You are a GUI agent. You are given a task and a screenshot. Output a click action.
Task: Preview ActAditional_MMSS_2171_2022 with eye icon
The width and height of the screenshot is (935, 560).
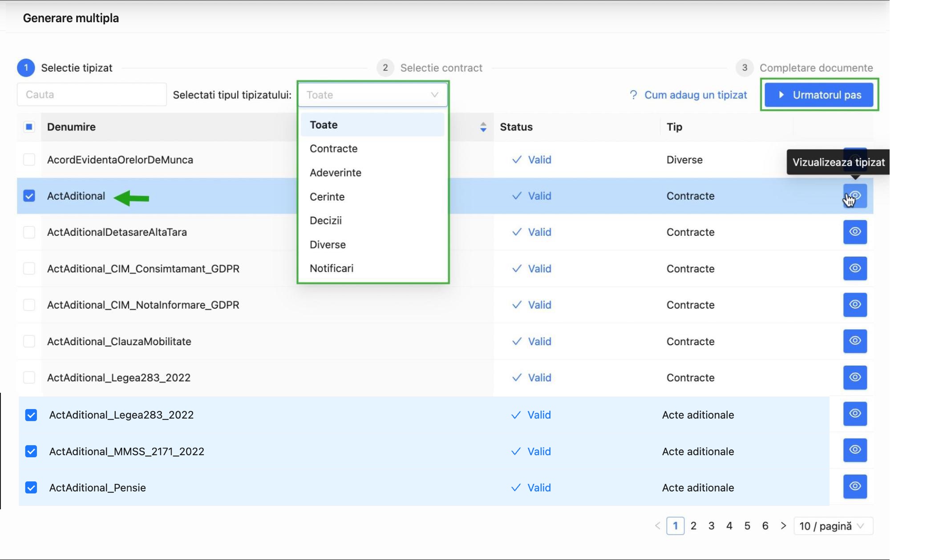pos(855,450)
